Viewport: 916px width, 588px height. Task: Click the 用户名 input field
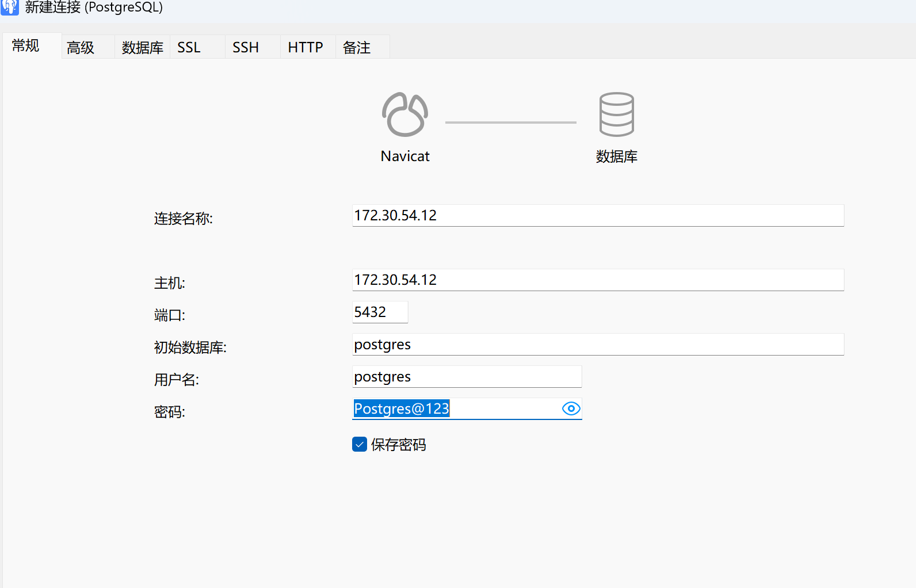[467, 377]
